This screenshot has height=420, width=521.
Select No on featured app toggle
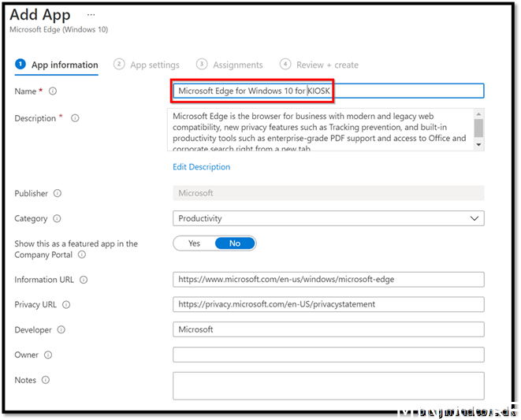235,243
